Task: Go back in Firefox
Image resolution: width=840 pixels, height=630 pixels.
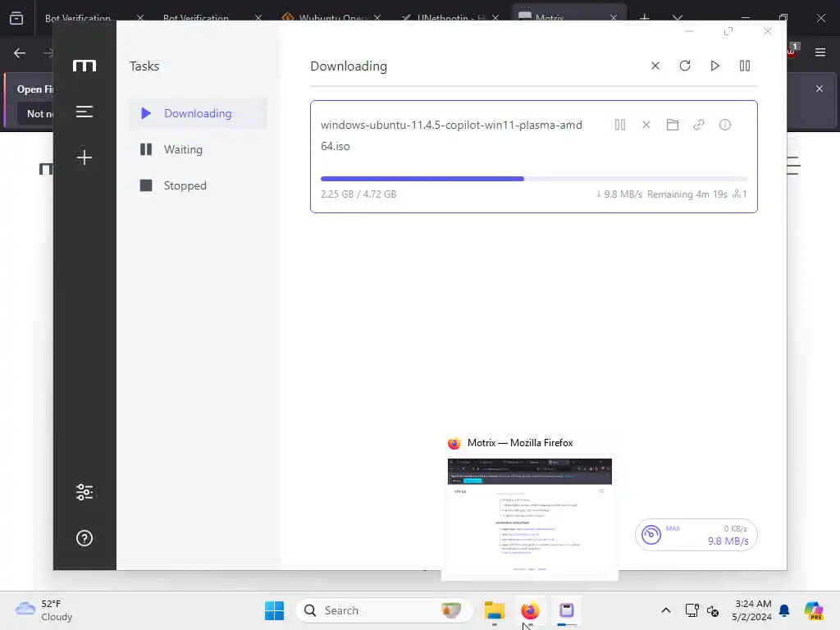Action: [20, 52]
